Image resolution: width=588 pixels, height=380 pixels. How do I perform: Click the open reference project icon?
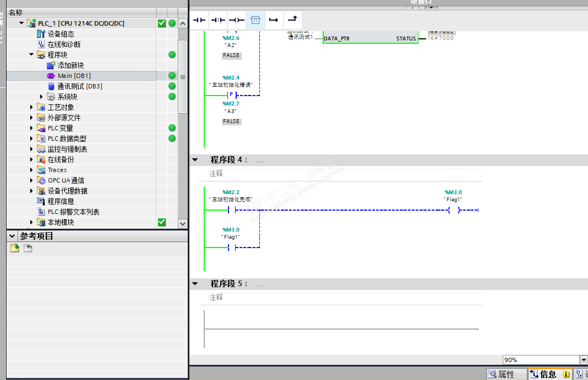pyautogui.click(x=15, y=248)
